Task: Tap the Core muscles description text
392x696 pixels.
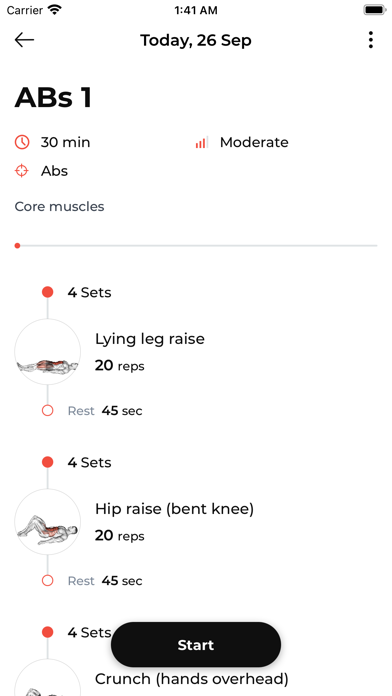Action: point(59,206)
